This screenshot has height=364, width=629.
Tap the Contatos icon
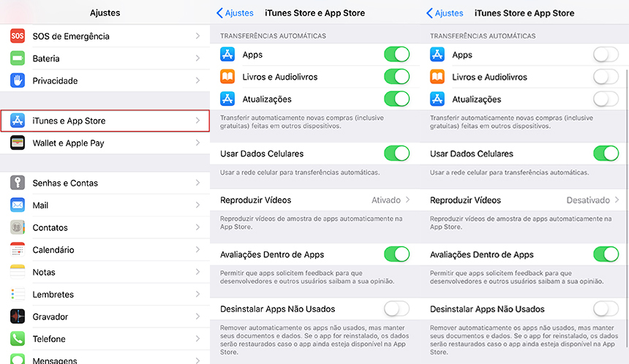click(x=18, y=227)
